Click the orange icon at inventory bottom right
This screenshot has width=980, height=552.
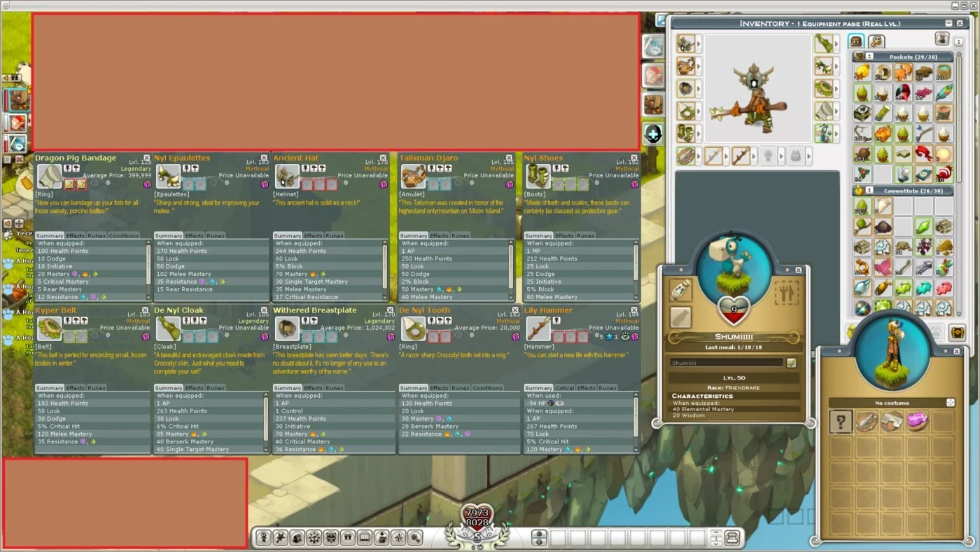(956, 332)
